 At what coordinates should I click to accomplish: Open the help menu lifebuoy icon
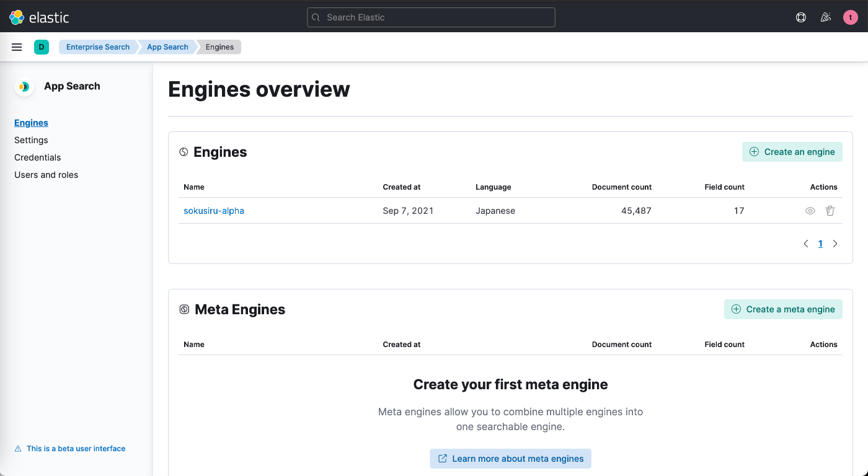(801, 17)
